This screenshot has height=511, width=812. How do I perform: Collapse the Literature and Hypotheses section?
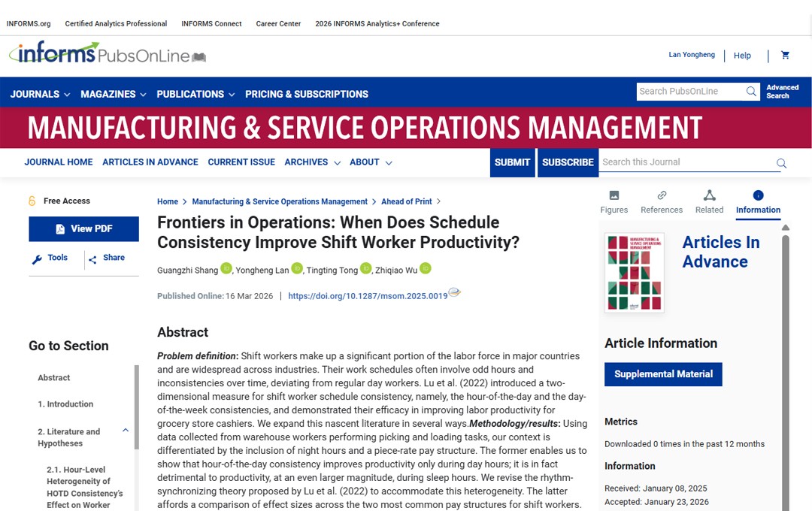[125, 431]
